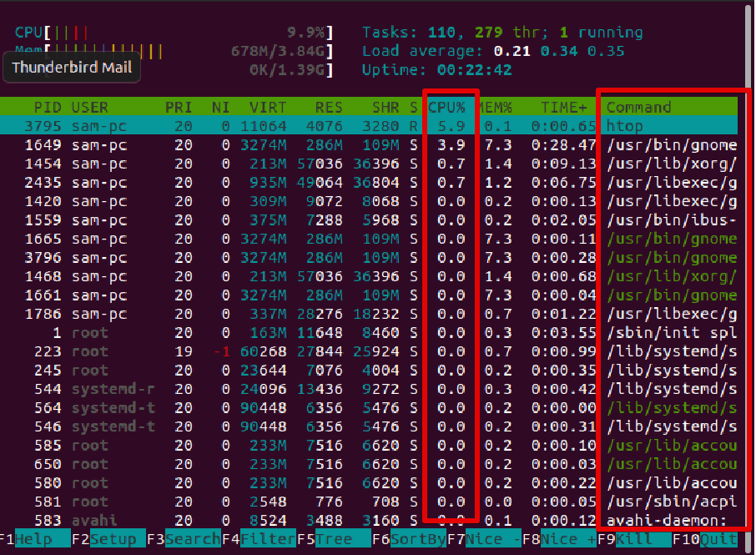The height and width of the screenshot is (555, 756).
Task: Click the Thunderbird Mail tooltip
Action: [x=72, y=68]
